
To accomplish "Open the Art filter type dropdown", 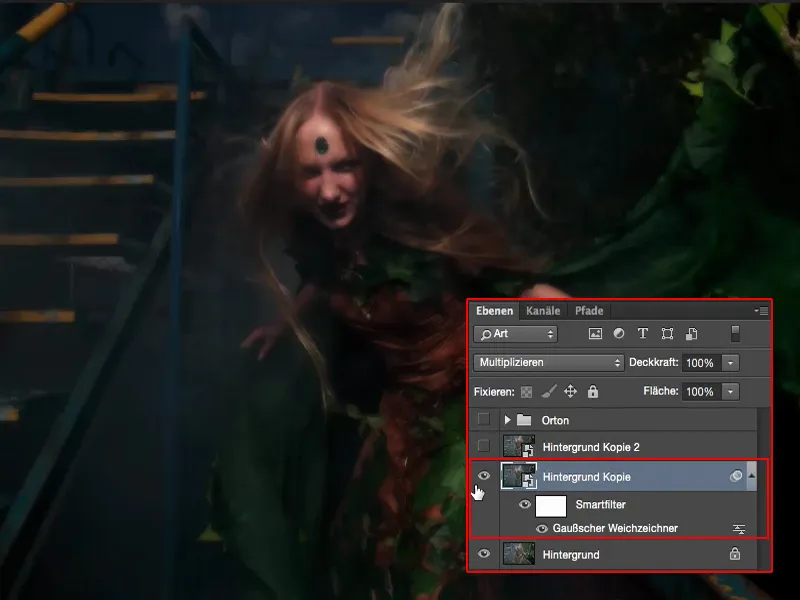I will coord(516,334).
